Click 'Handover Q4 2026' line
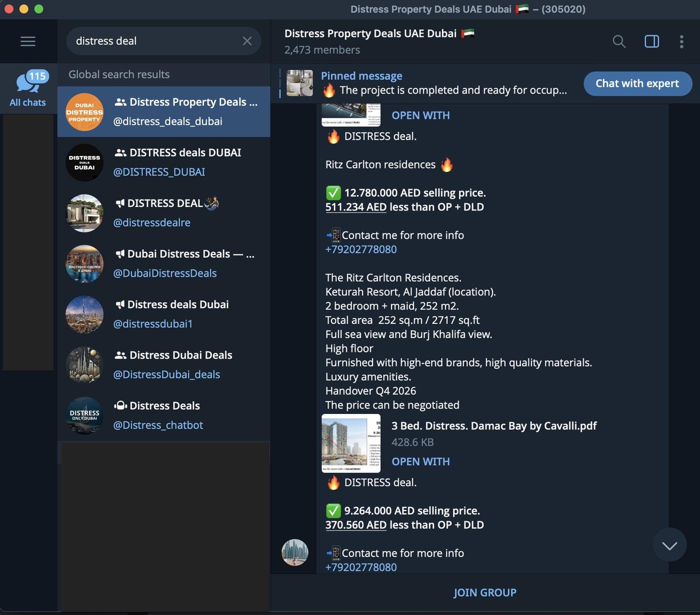This screenshot has height=615, width=700. click(x=370, y=391)
